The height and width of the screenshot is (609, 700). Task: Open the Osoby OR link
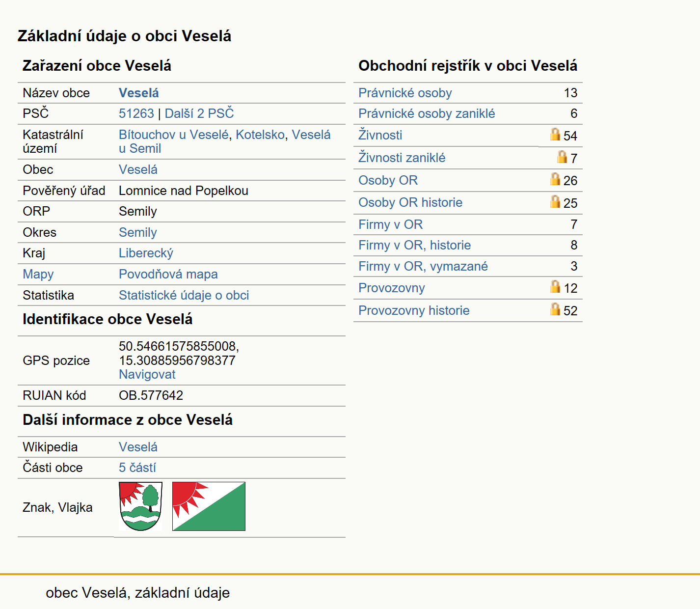(388, 180)
